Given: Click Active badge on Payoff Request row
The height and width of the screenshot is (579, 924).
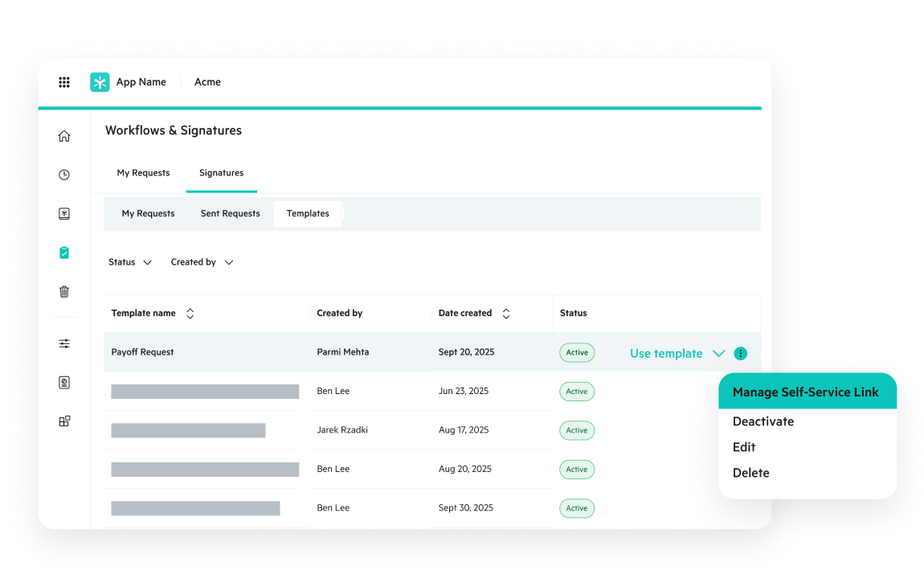Looking at the screenshot, I should 577,352.
